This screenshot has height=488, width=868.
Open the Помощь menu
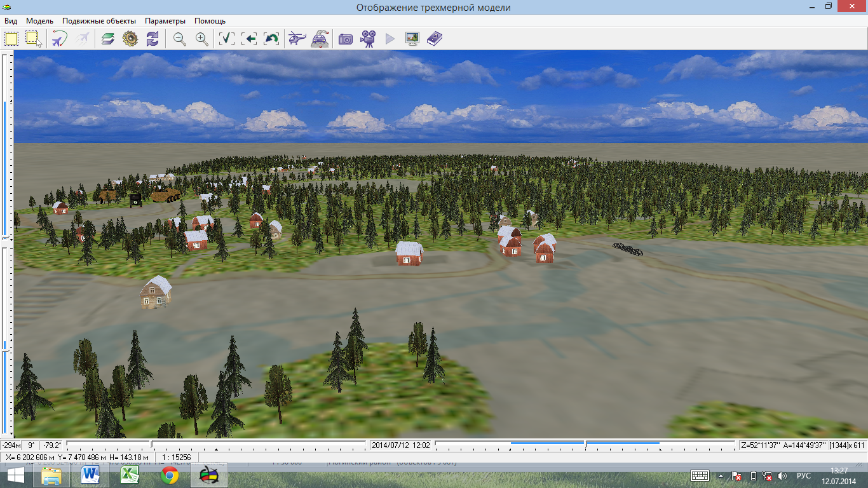click(210, 21)
